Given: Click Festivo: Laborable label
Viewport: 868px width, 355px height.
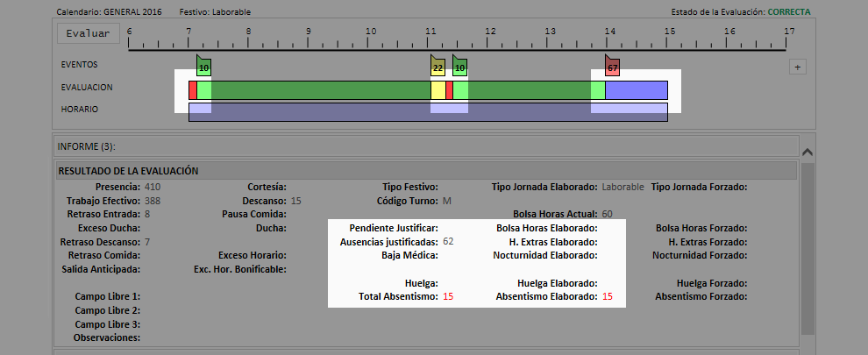Looking at the screenshot, I should 216,11.
